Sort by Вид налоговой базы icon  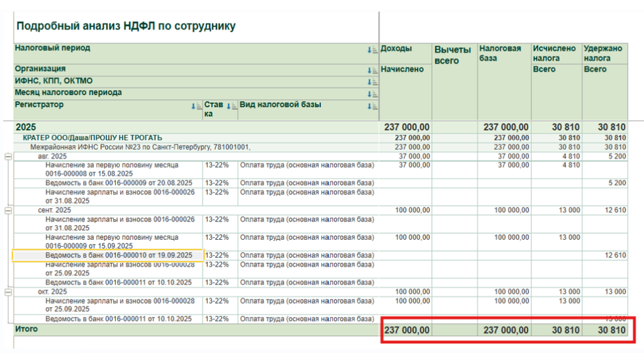tap(372, 106)
